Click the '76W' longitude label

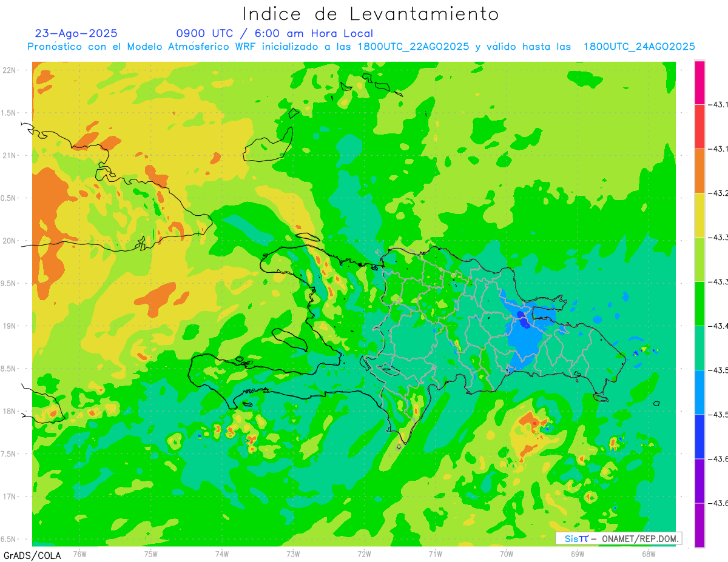(x=79, y=554)
